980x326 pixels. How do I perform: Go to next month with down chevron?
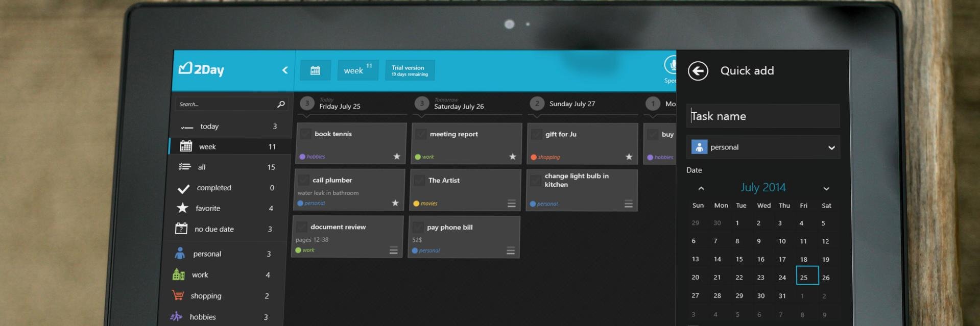[x=826, y=189]
